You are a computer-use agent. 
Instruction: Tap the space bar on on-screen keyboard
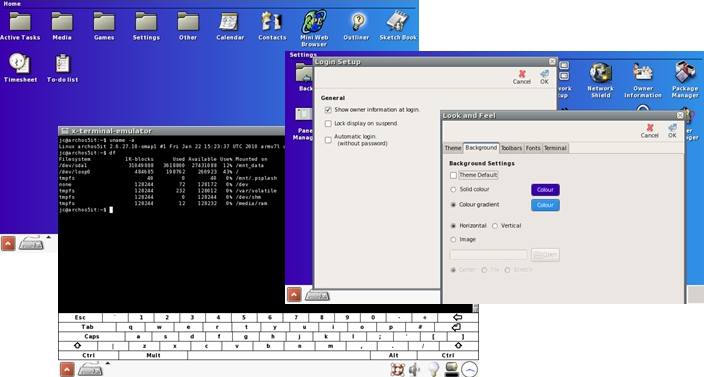pos(279,355)
